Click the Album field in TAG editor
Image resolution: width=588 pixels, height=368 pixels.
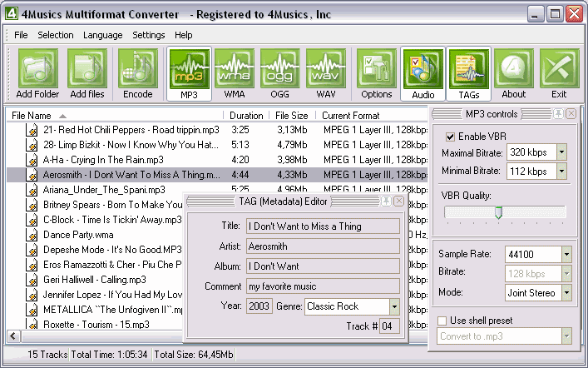(x=323, y=266)
